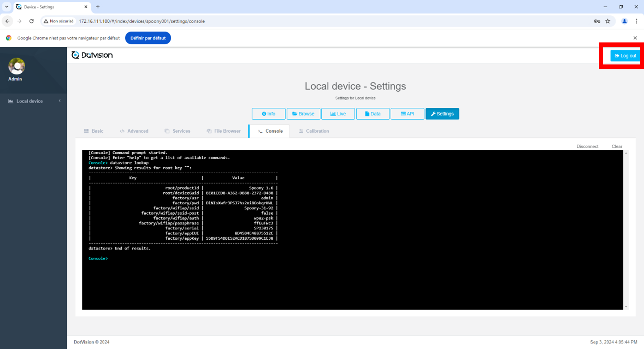The height and width of the screenshot is (349, 644).
Task: Go forward in browser
Action: [19, 21]
